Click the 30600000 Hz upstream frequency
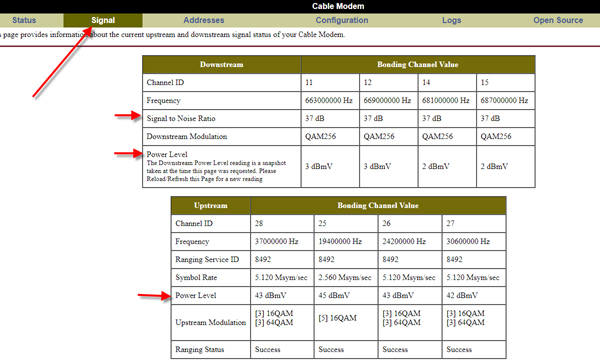This screenshot has height=362, width=600. 474,241
